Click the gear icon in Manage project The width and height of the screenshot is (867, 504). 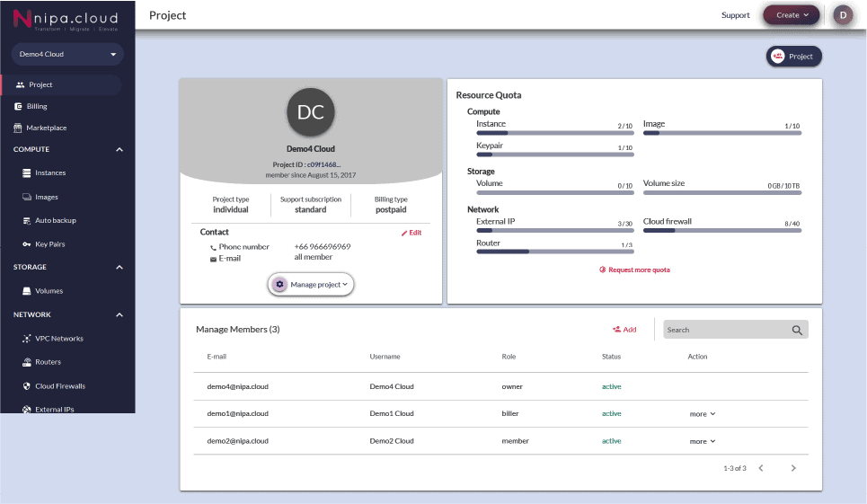coord(279,284)
